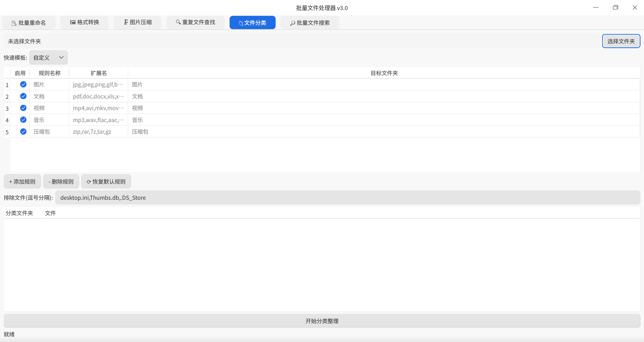
Task: Expand the 快速模板 dropdown
Action: point(48,58)
